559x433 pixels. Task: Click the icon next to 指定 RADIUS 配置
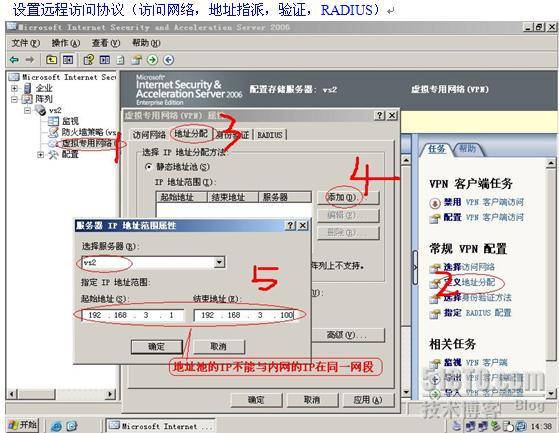click(435, 314)
